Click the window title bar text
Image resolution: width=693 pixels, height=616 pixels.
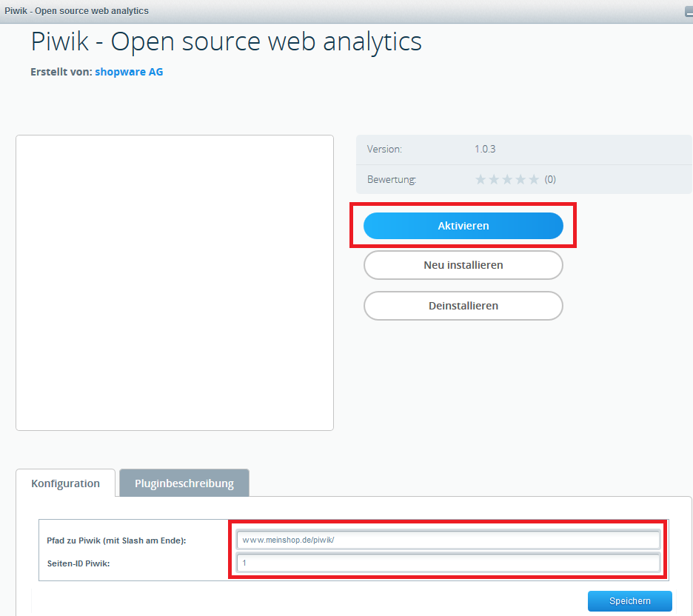pyautogui.click(x=76, y=11)
